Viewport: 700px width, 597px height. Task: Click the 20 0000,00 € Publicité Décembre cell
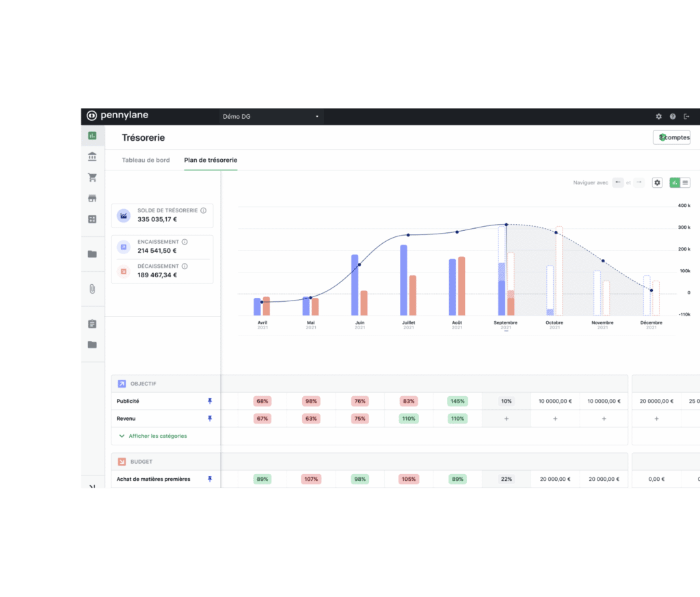656,401
